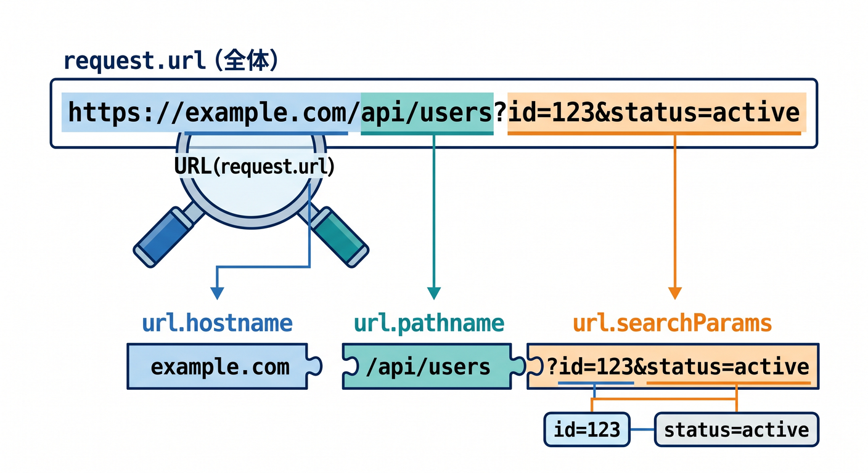Viewport: 868px width, 473px height.
Task: Click the teal "api/users" segment in URL
Action: [x=427, y=113]
